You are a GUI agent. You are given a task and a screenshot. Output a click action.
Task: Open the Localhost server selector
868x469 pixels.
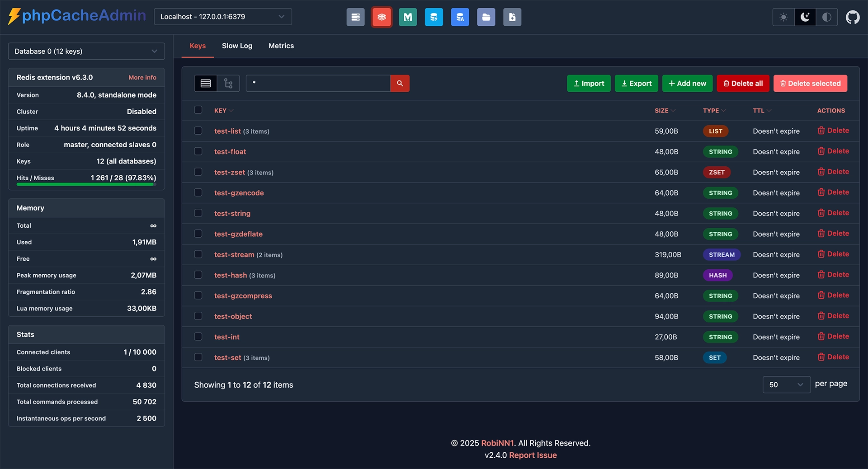click(x=222, y=16)
